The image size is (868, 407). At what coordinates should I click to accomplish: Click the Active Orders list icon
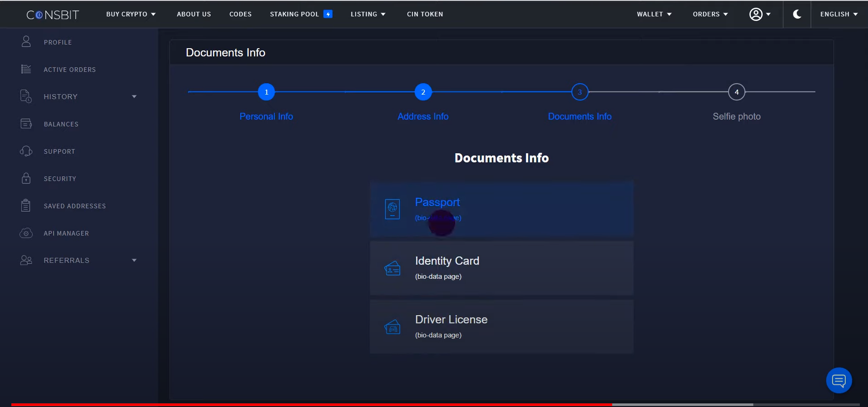(26, 69)
